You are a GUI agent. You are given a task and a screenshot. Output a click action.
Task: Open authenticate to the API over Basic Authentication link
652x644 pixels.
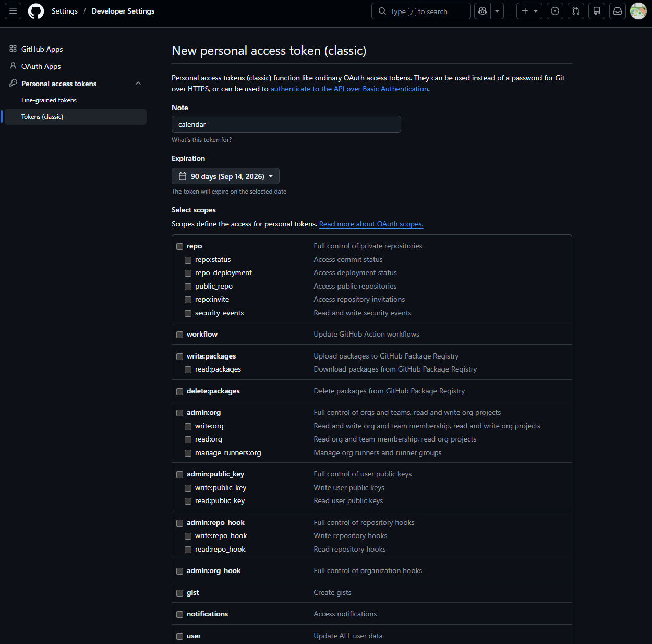[349, 89]
